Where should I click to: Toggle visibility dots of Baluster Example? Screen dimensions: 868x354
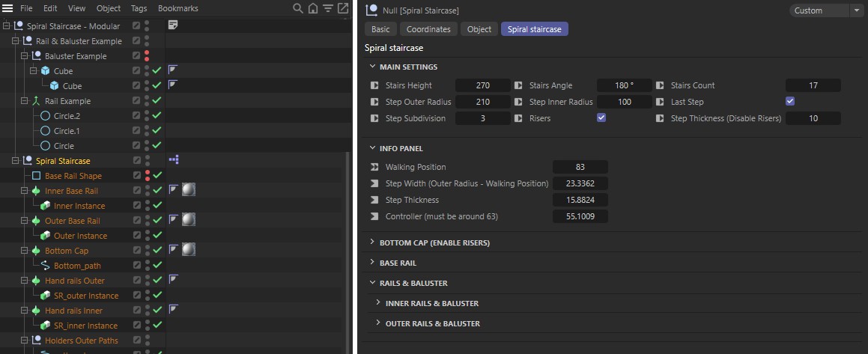click(147, 56)
